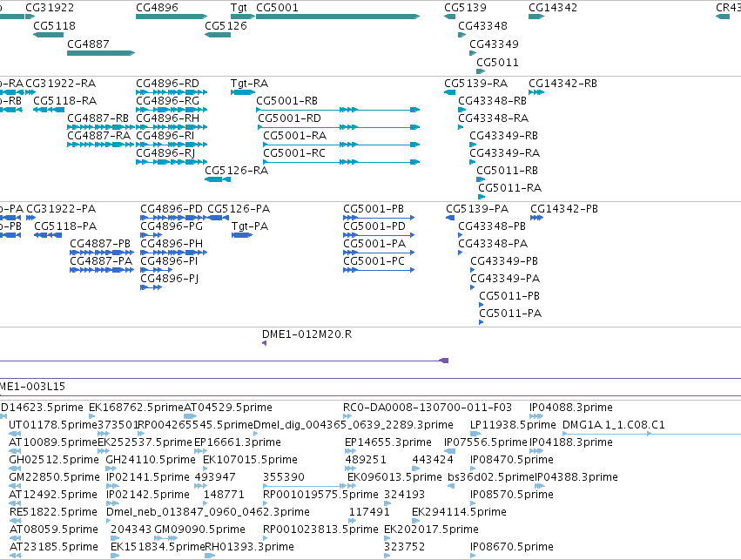This screenshot has width=741, height=560.
Task: Click the CG4887 gene label
Action: pyautogui.click(x=88, y=44)
